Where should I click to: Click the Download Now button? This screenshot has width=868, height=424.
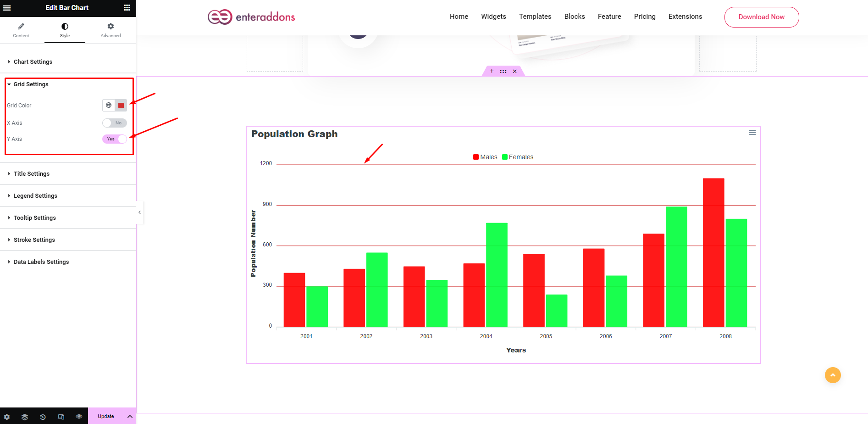(762, 17)
